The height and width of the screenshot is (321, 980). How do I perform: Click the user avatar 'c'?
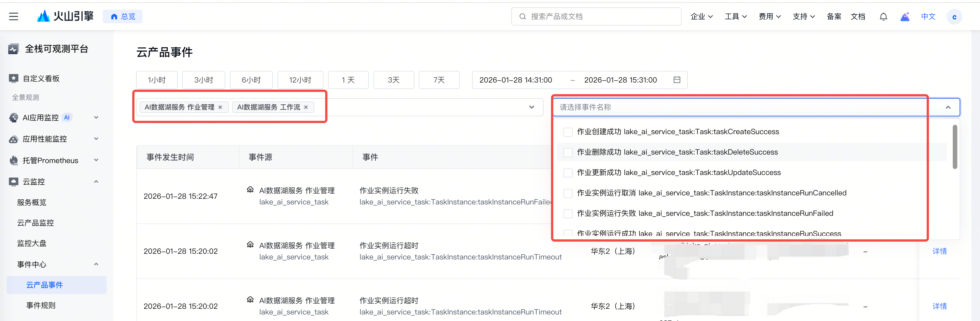[x=954, y=17]
